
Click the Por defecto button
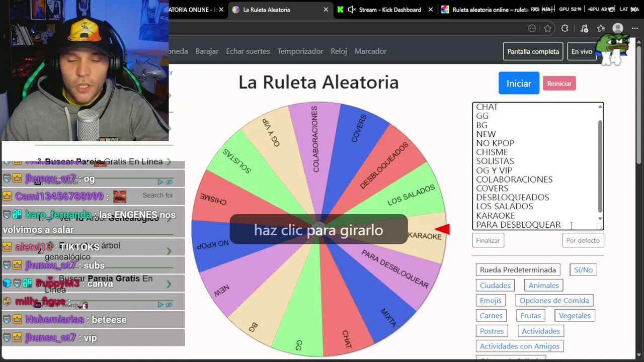click(583, 240)
